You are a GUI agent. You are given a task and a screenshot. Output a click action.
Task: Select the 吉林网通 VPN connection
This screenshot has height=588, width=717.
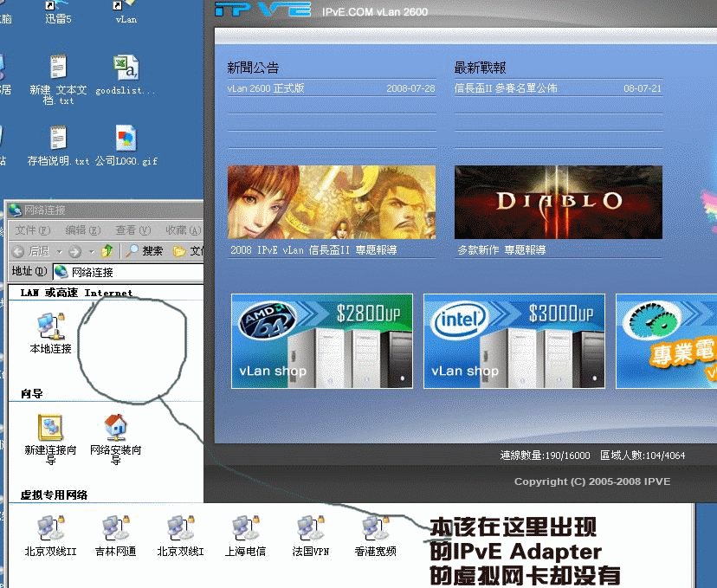click(115, 528)
